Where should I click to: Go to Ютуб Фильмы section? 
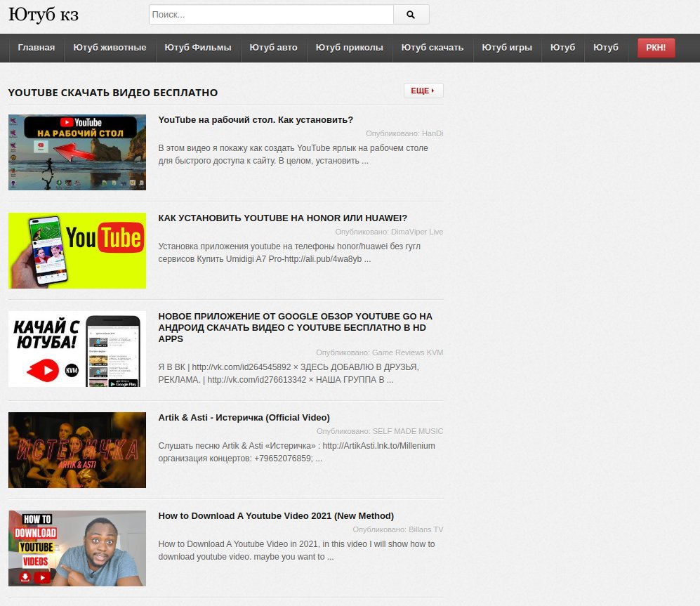click(x=197, y=48)
